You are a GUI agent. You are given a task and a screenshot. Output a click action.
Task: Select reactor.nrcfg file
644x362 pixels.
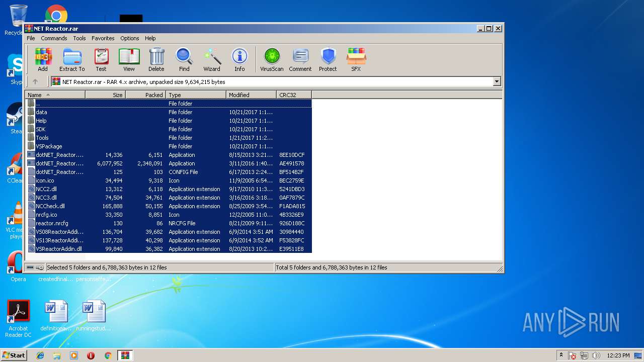click(x=169, y=223)
